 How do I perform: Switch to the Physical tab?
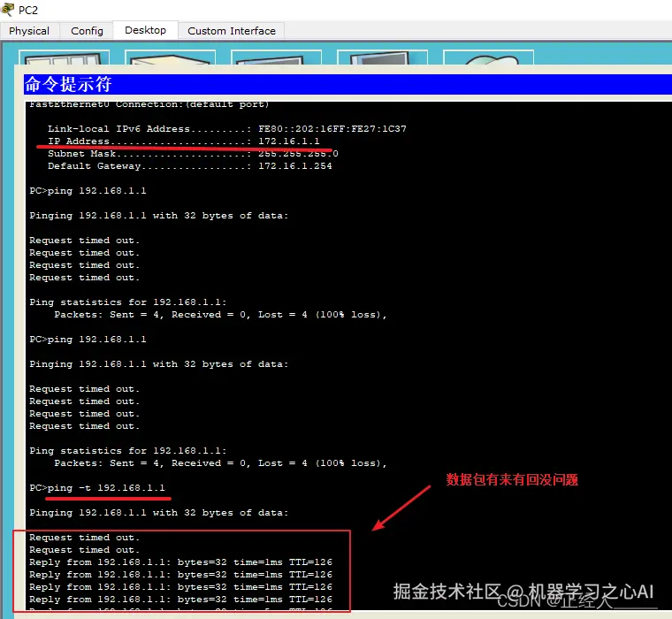(x=29, y=31)
